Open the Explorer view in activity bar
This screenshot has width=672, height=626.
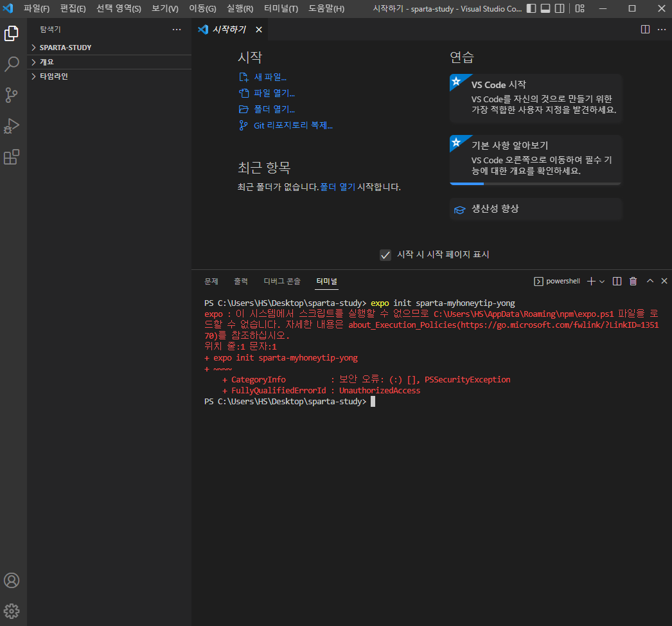[x=12, y=33]
